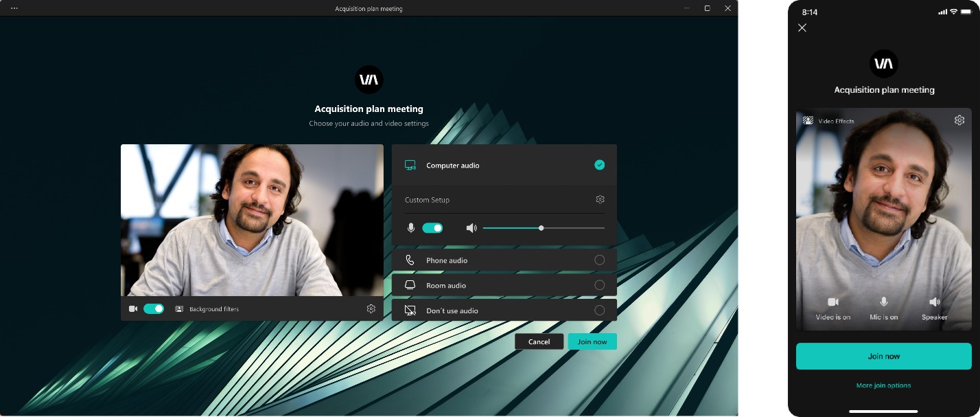The image size is (980, 417).
Task: Click the speaker volume icon
Action: coord(471,227)
